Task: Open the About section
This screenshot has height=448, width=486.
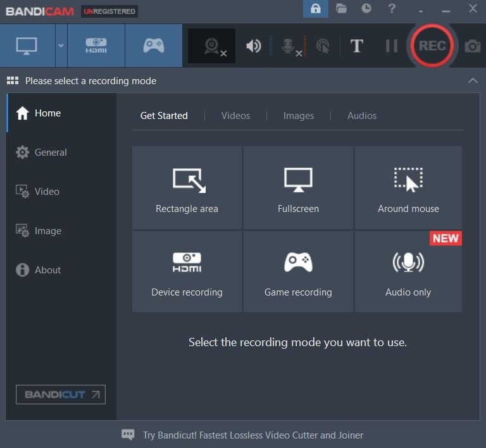Action: click(61, 270)
